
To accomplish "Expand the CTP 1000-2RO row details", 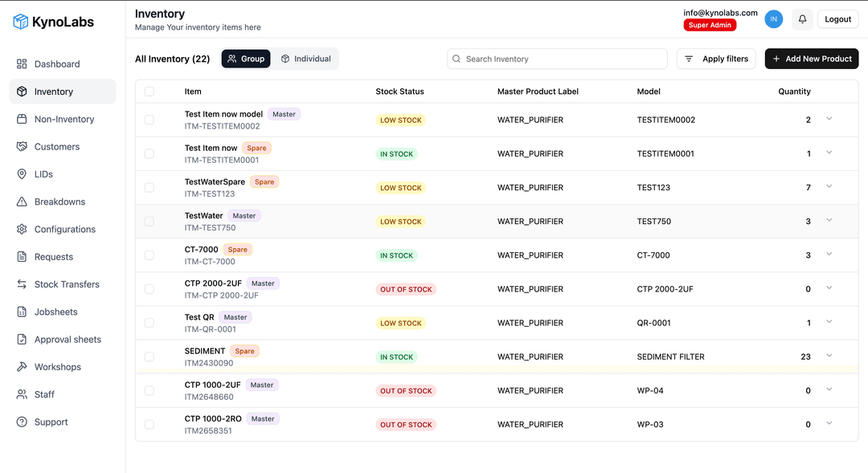I will (x=829, y=423).
